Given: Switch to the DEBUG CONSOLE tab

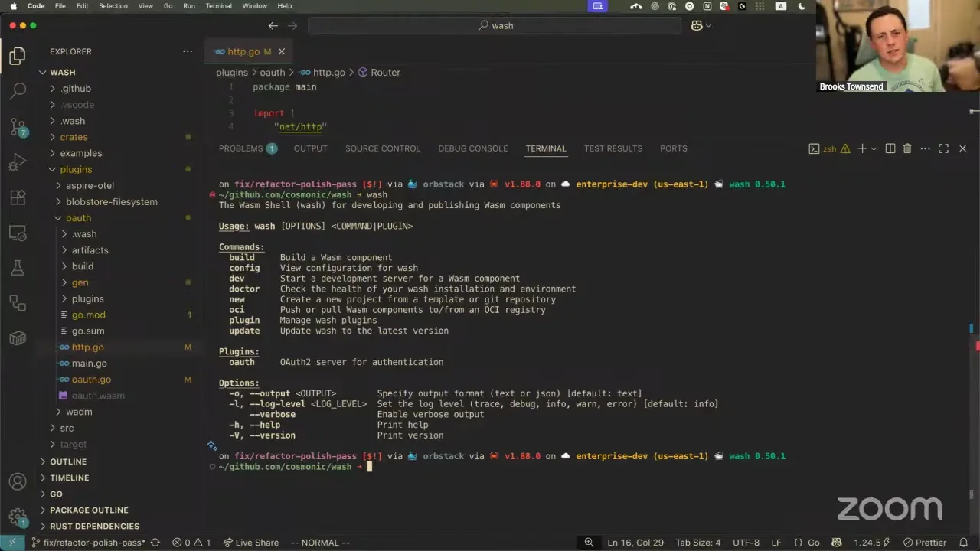Looking at the screenshot, I should coord(473,148).
